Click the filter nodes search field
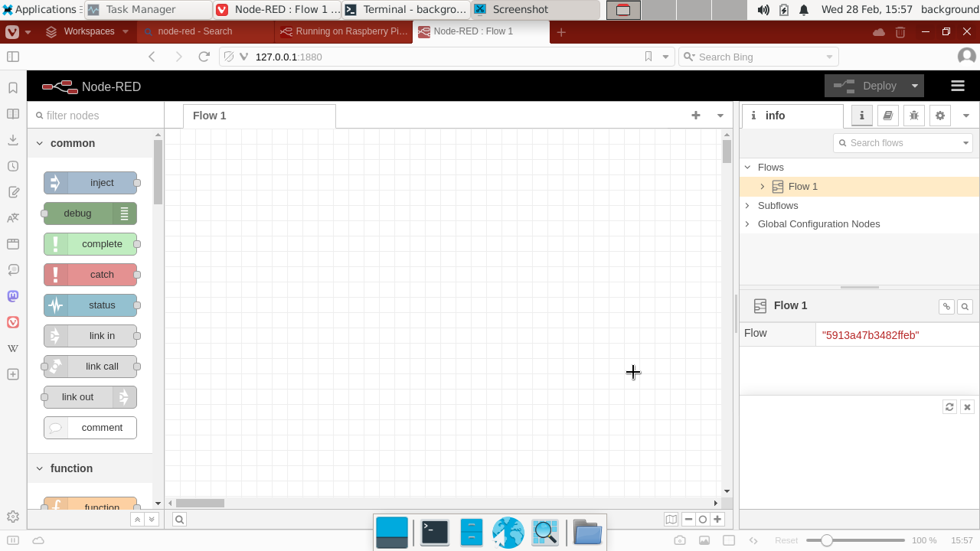 tap(96, 115)
